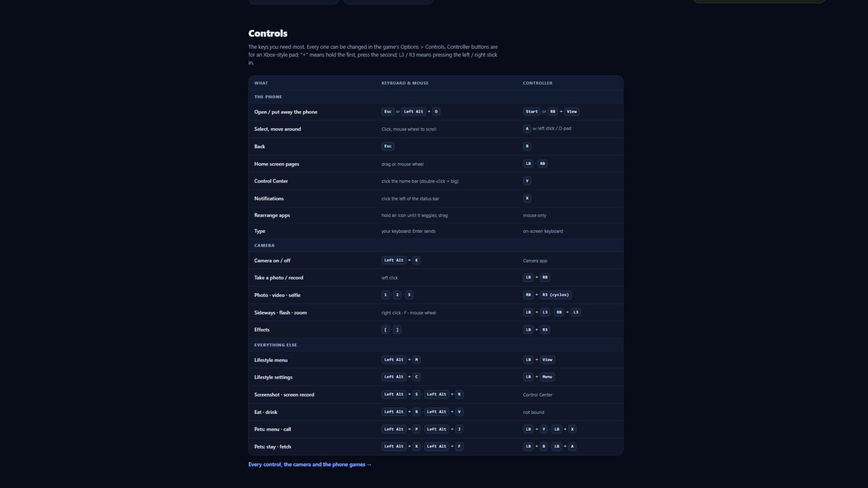Select the 'KEYBOARD & MOUSE' column header
Image resolution: width=868 pixels, height=488 pixels.
pos(405,83)
